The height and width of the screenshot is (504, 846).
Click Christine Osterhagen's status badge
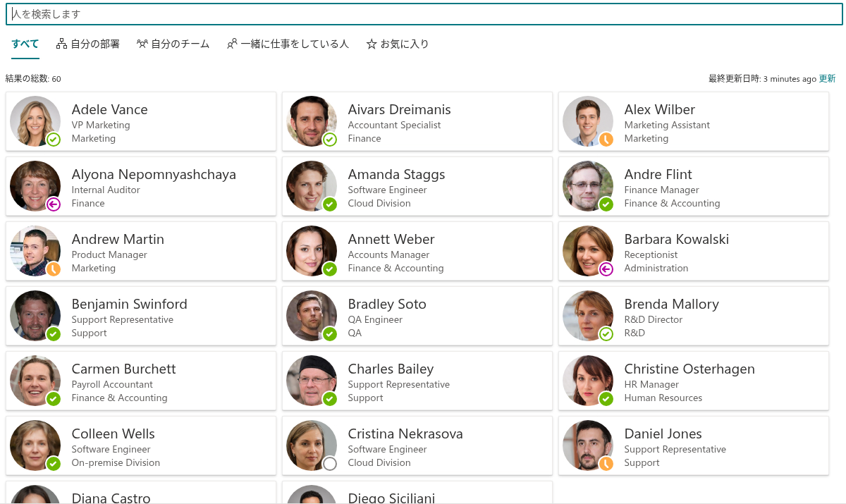coord(606,399)
